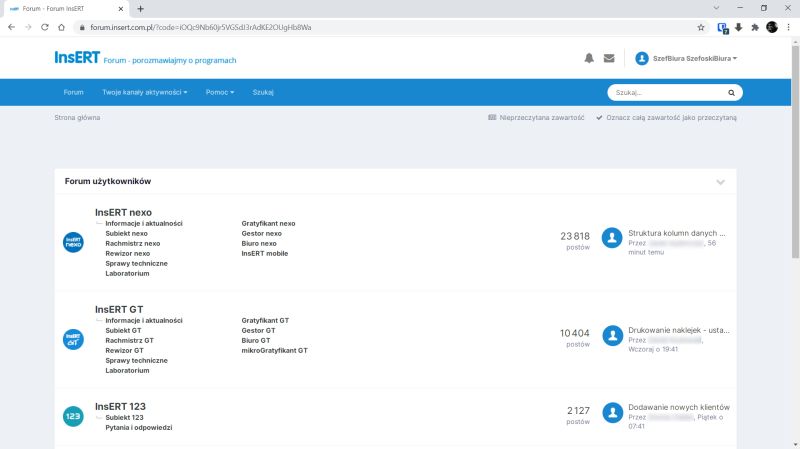Viewport: 800px width, 449px height.
Task: Open Subiekt GT subforum
Action: [x=123, y=330]
